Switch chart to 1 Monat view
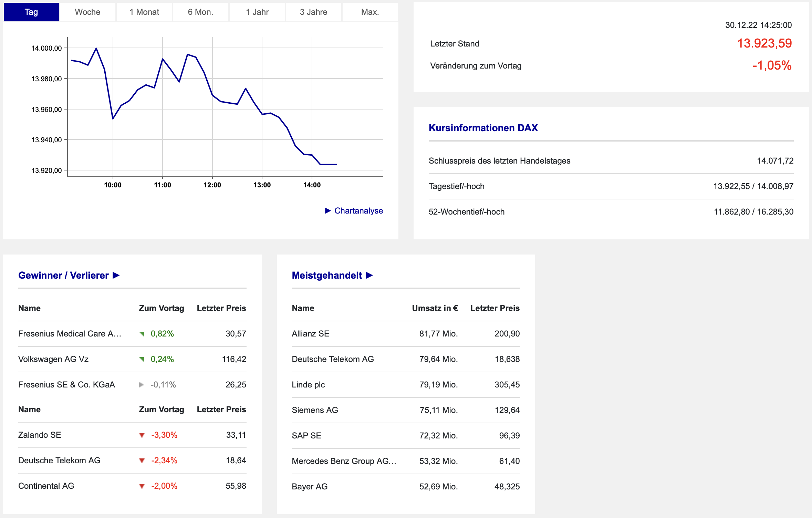The image size is (812, 518). tap(144, 12)
